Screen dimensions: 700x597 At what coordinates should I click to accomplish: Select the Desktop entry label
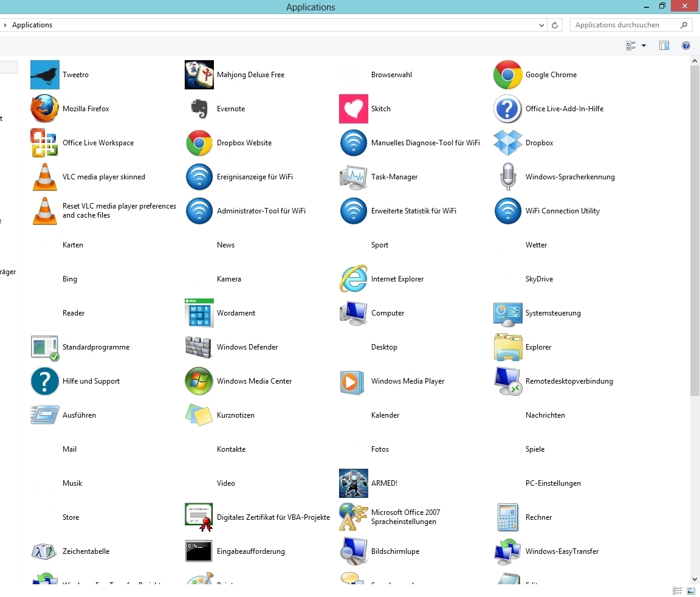(x=384, y=347)
